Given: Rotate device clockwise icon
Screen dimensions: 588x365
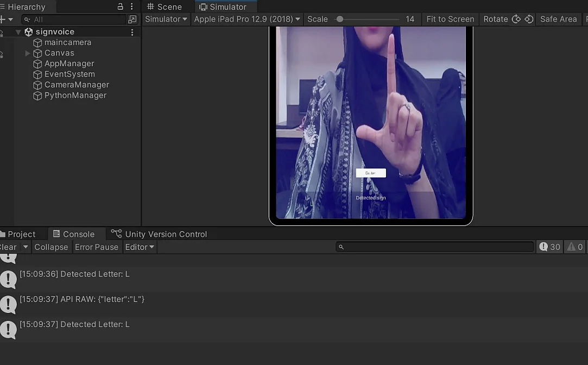Looking at the screenshot, I should 516,19.
